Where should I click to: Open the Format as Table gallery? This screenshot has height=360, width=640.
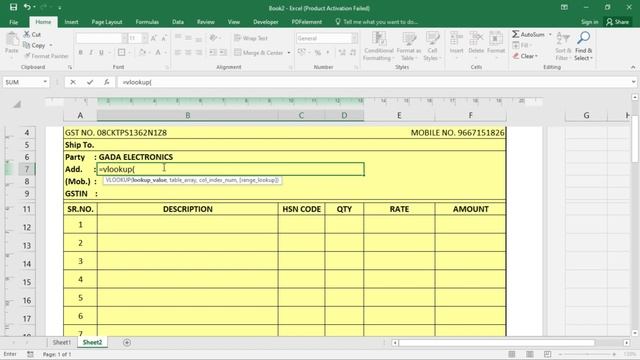409,46
